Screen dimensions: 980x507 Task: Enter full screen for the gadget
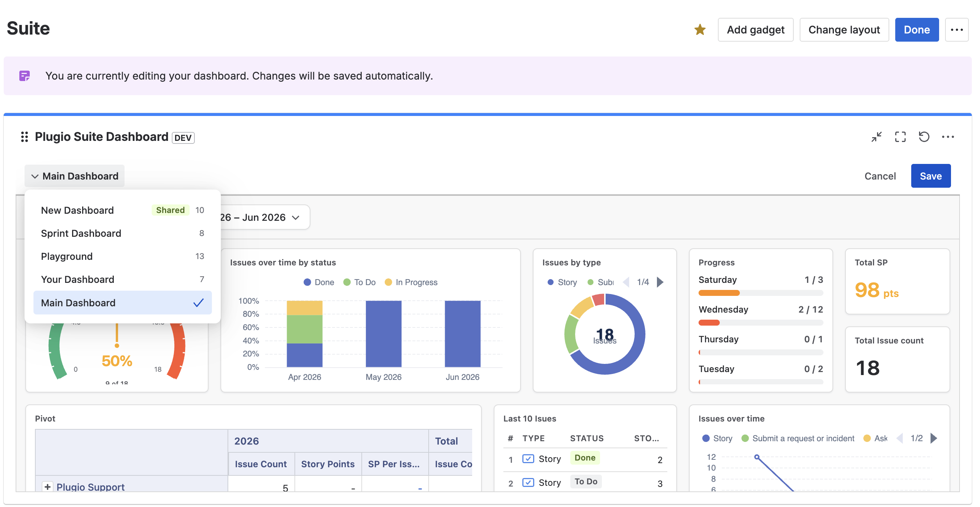tap(900, 137)
